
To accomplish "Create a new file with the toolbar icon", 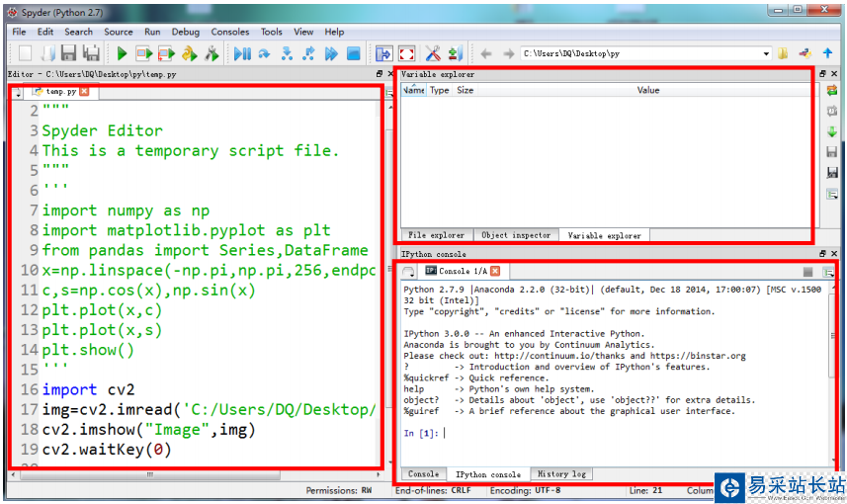I will [25, 53].
